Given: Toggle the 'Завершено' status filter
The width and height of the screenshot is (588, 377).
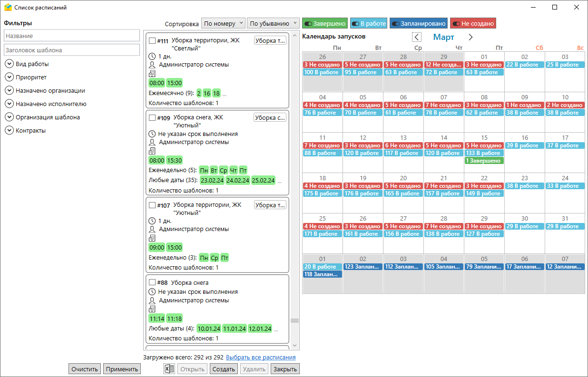Looking at the screenshot, I should click(324, 23).
